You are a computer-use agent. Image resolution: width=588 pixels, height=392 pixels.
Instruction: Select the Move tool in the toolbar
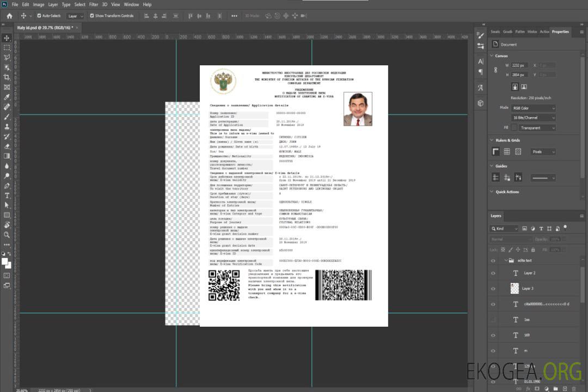[x=7, y=38]
